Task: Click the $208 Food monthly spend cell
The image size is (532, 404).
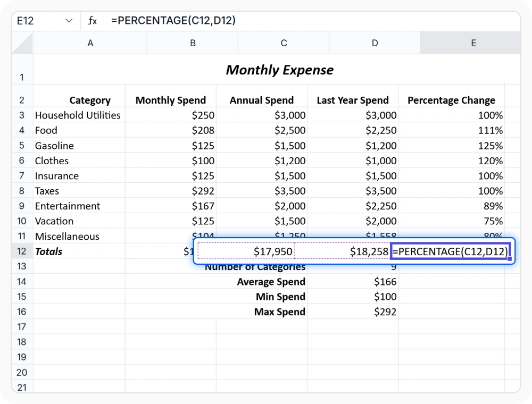Action: (x=171, y=130)
